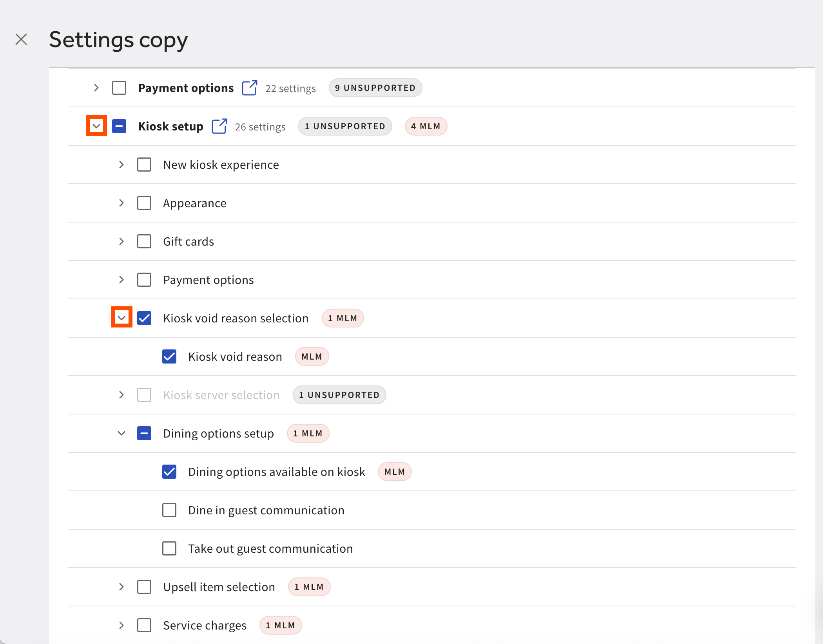Click the 4 MLM badge
Image resolution: width=823 pixels, height=644 pixels.
point(426,126)
